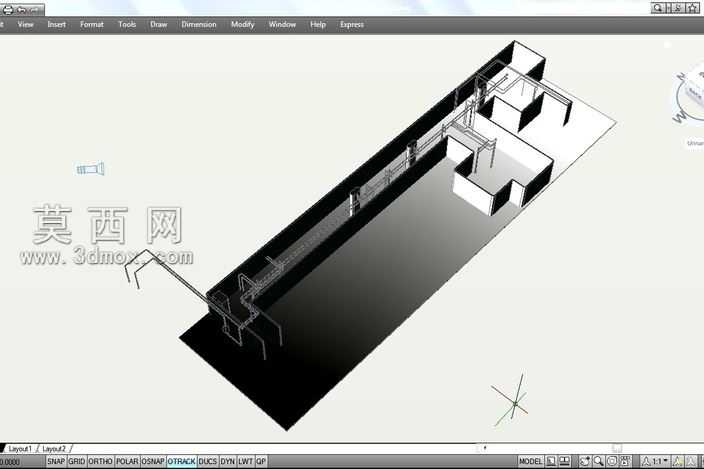This screenshot has width=704, height=469.
Task: Open the Format menu
Action: click(x=92, y=25)
